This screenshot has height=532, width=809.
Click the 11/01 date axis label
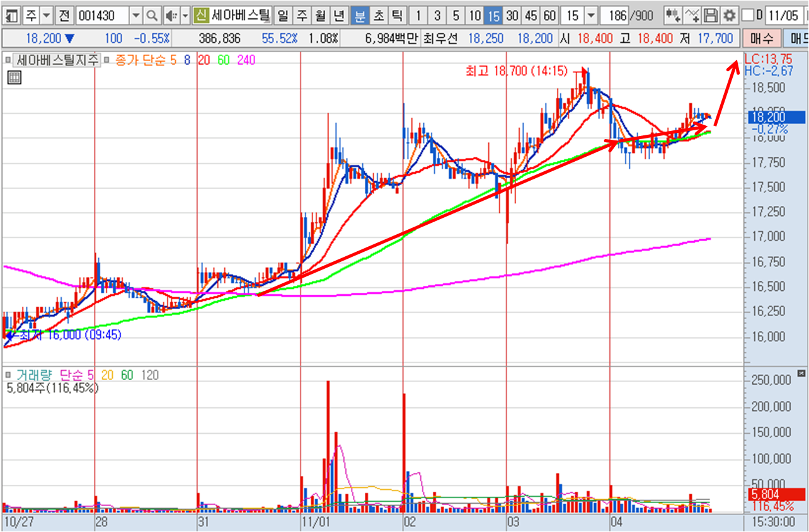tap(316, 522)
